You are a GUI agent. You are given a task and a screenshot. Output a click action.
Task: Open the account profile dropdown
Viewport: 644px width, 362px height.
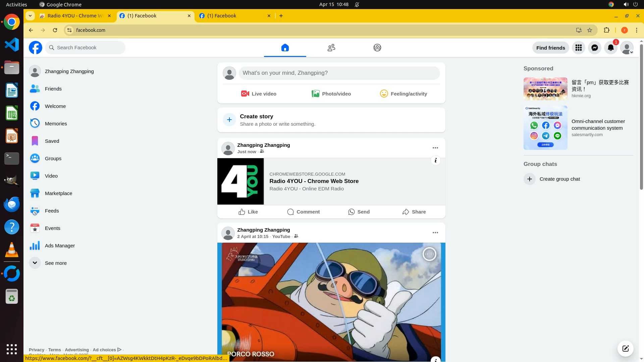(x=627, y=48)
